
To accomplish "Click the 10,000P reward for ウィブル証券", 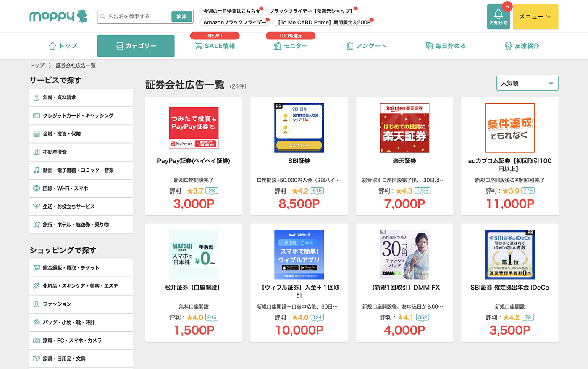I will point(299,330).
